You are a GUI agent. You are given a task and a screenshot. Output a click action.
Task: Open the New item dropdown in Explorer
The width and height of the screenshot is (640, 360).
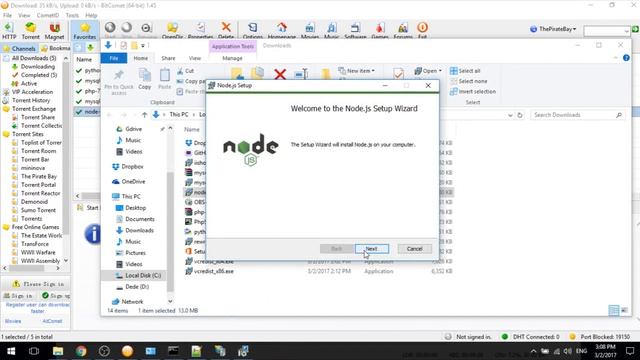click(356, 71)
